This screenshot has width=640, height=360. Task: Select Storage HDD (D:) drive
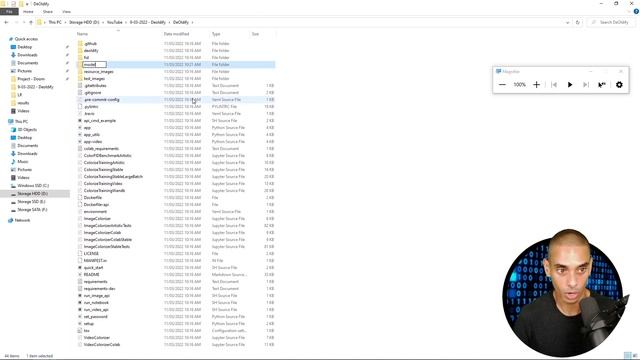click(33, 193)
